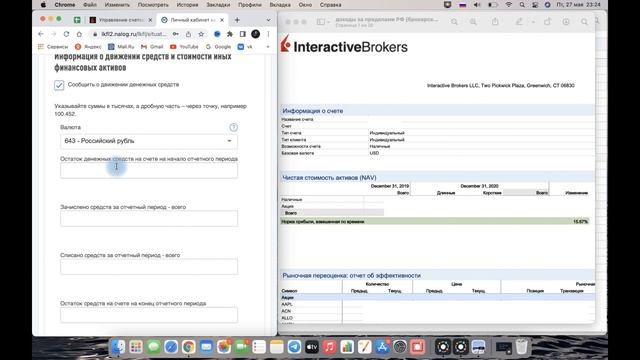Screen dimensions: 640x360
Task: Open Сервисы apps shortcut in bookmarks bar
Action: pyautogui.click(x=53, y=47)
